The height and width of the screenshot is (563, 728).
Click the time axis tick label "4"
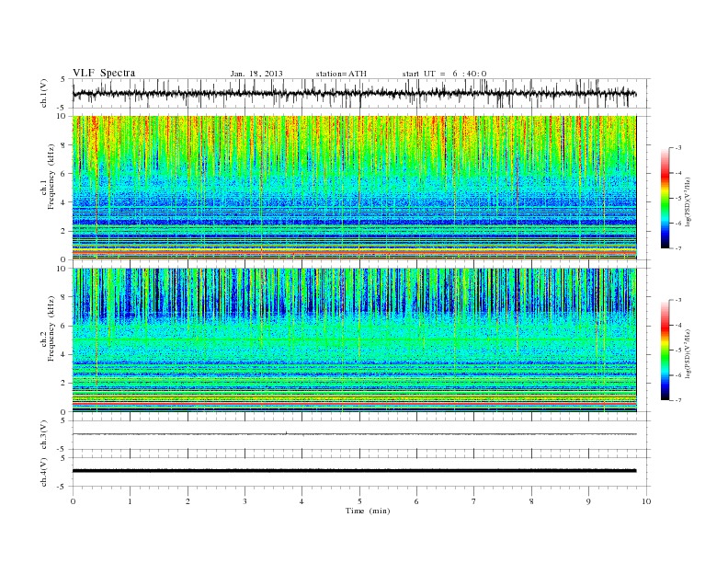point(302,501)
